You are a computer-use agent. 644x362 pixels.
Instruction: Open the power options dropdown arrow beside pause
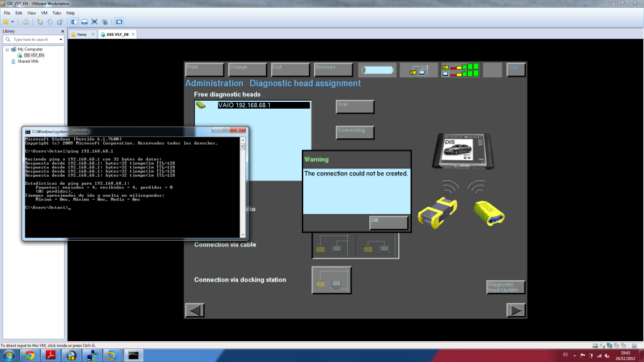(13, 22)
